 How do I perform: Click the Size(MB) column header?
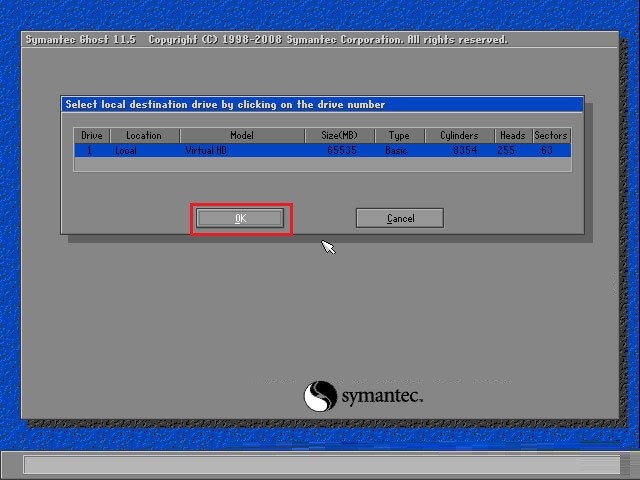339,135
